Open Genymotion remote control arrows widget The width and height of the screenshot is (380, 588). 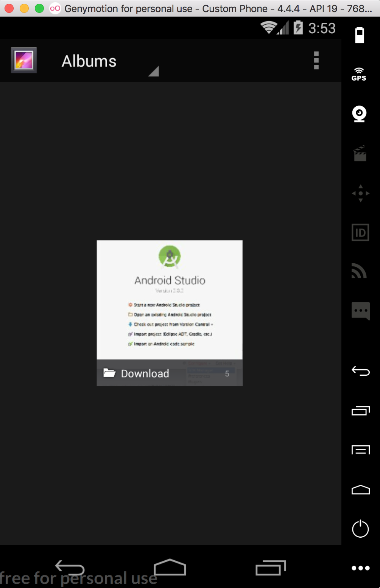[360, 193]
